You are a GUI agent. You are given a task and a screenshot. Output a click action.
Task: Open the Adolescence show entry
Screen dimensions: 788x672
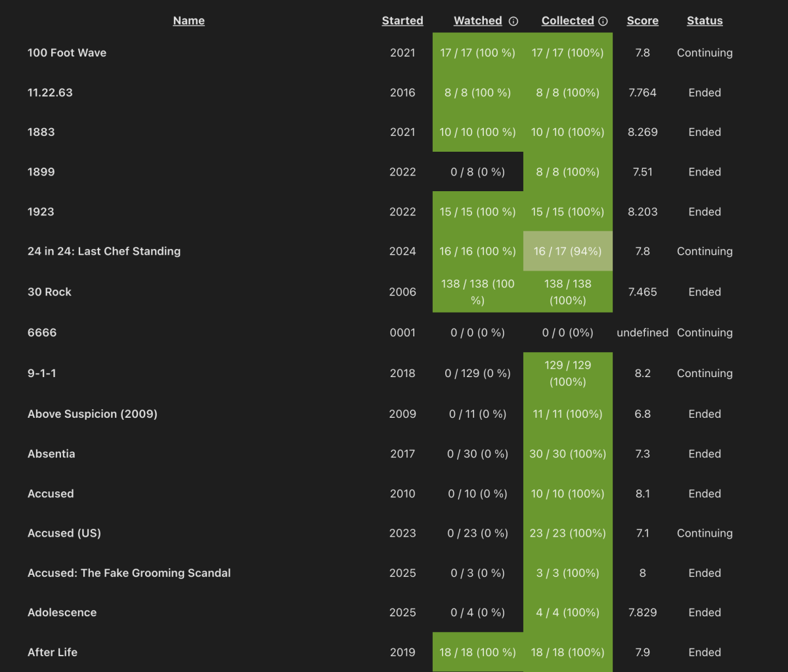(62, 612)
